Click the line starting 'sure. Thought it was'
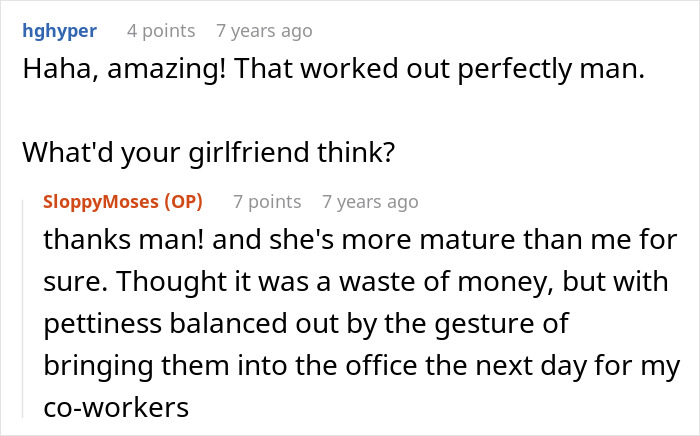Image resolution: width=700 pixels, height=436 pixels. coord(356,282)
